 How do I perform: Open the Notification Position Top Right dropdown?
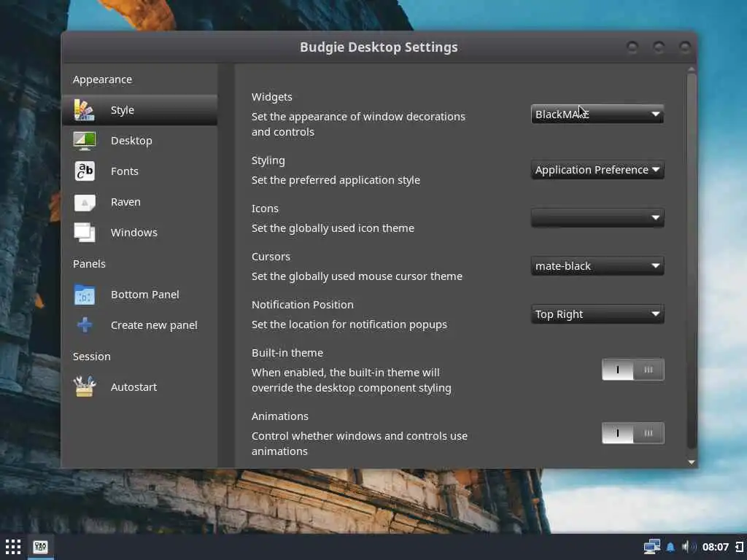point(597,314)
